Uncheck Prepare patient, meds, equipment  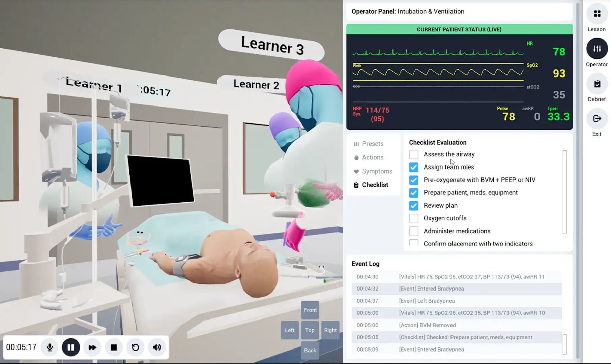point(414,193)
